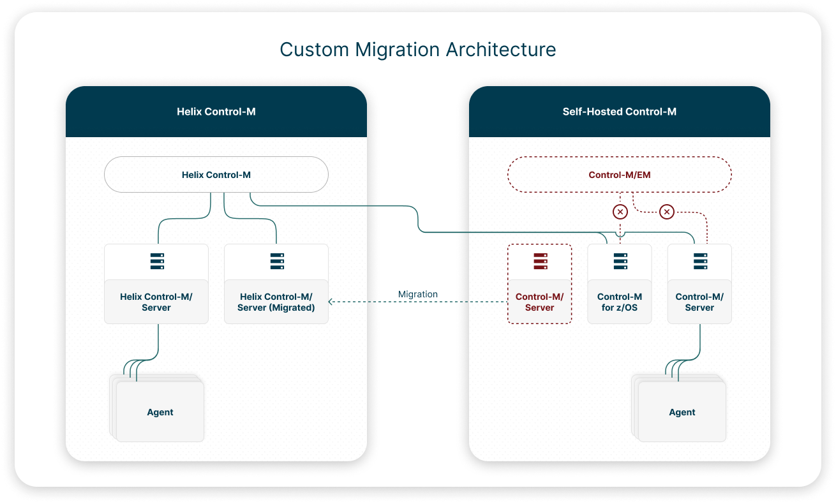Click the Migration dashed arrow head
Viewport: 836px width, 504px height.
pos(331,302)
